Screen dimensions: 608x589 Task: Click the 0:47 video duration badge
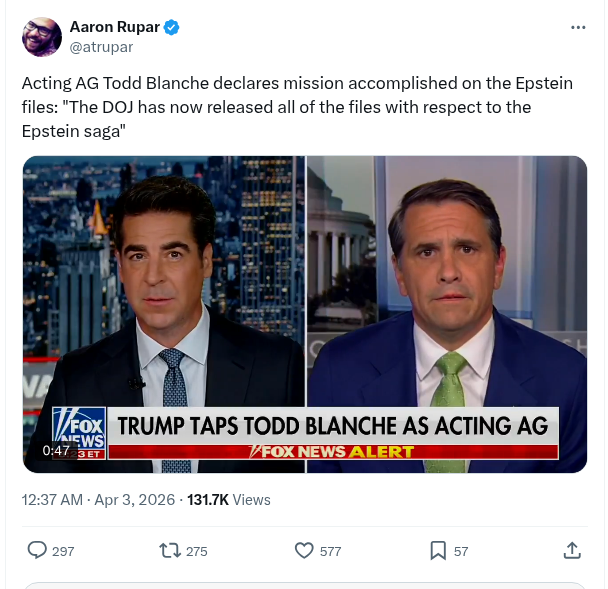pyautogui.click(x=56, y=451)
